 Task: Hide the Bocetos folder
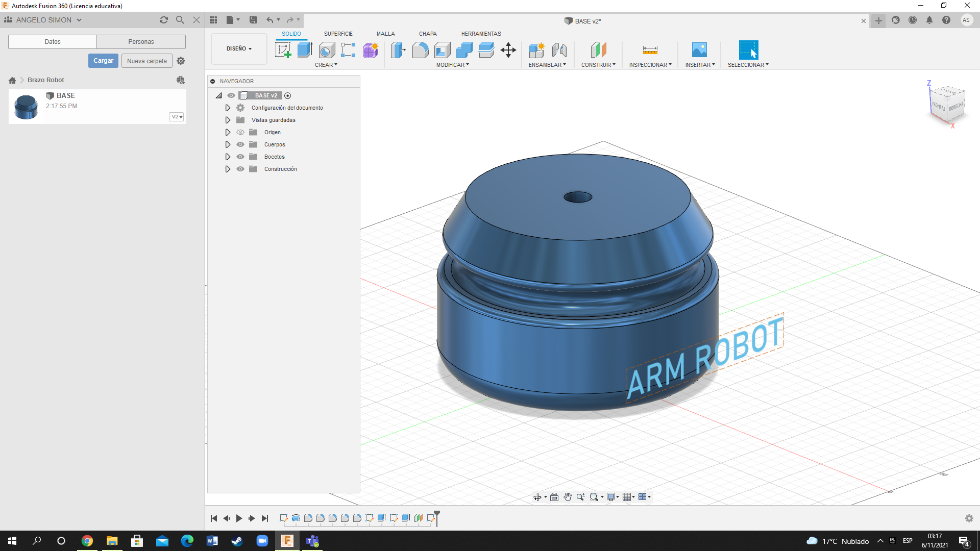pos(240,157)
